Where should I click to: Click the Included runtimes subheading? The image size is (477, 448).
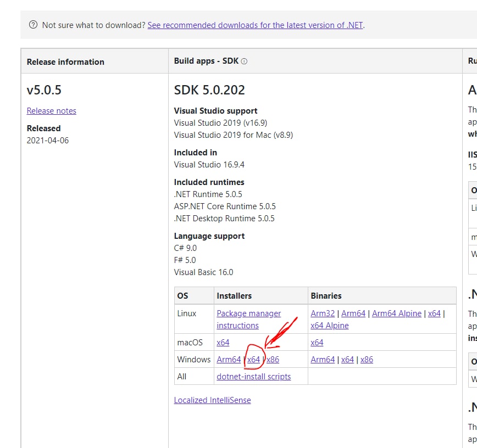[x=209, y=182]
